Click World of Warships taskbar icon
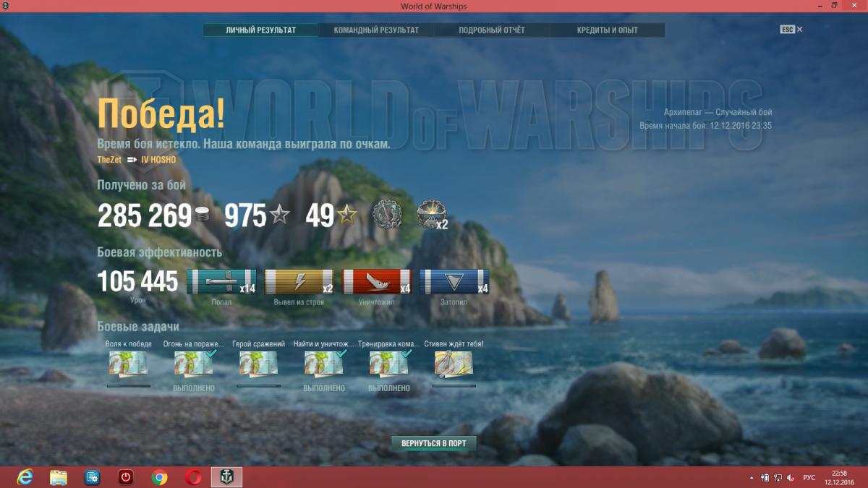Image resolution: width=868 pixels, height=488 pixels. 226,477
